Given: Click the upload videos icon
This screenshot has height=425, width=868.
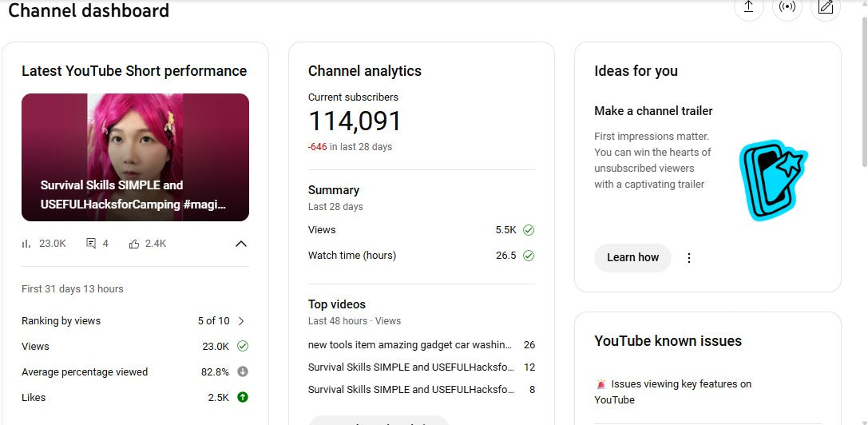Looking at the screenshot, I should coord(748,7).
